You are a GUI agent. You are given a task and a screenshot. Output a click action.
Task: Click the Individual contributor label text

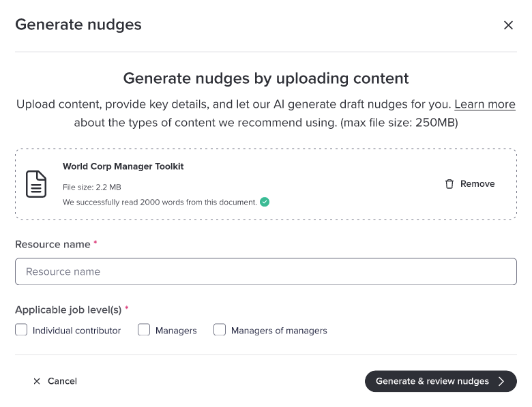click(76, 331)
